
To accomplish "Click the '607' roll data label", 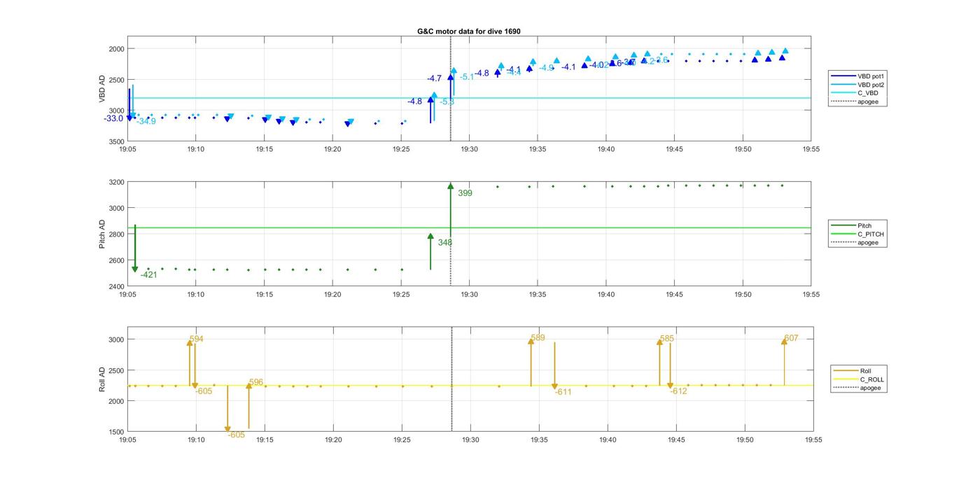I will 791,339.
